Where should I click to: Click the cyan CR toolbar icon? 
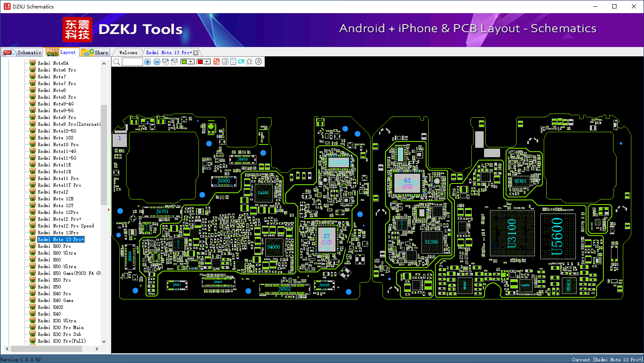click(x=241, y=61)
